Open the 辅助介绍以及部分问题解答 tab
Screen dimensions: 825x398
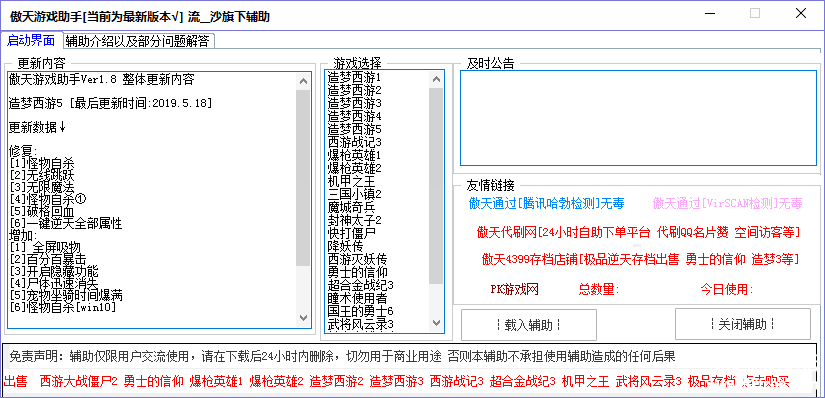138,41
